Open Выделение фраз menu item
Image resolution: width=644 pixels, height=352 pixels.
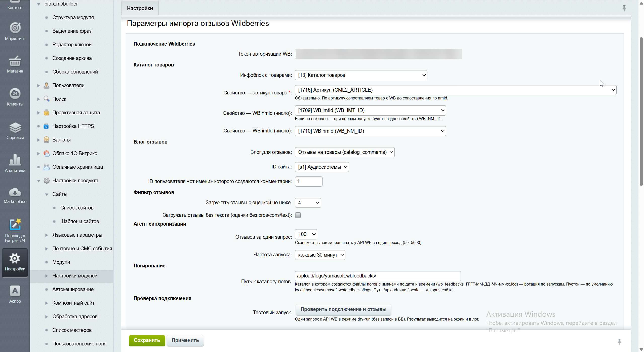click(72, 31)
